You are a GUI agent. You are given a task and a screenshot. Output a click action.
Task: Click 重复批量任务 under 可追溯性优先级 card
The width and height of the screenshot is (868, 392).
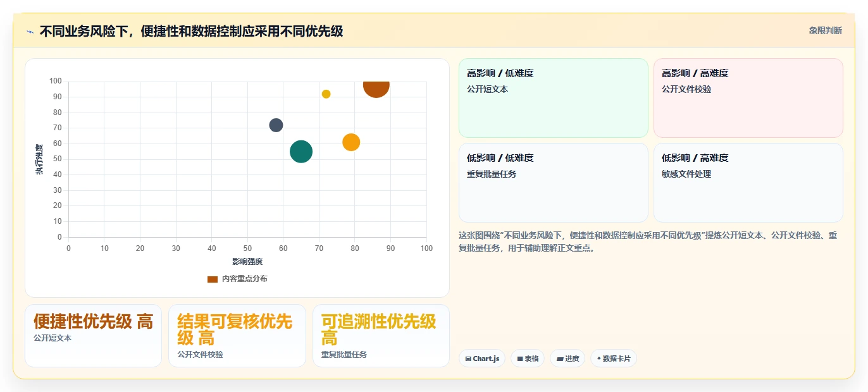pos(344,355)
